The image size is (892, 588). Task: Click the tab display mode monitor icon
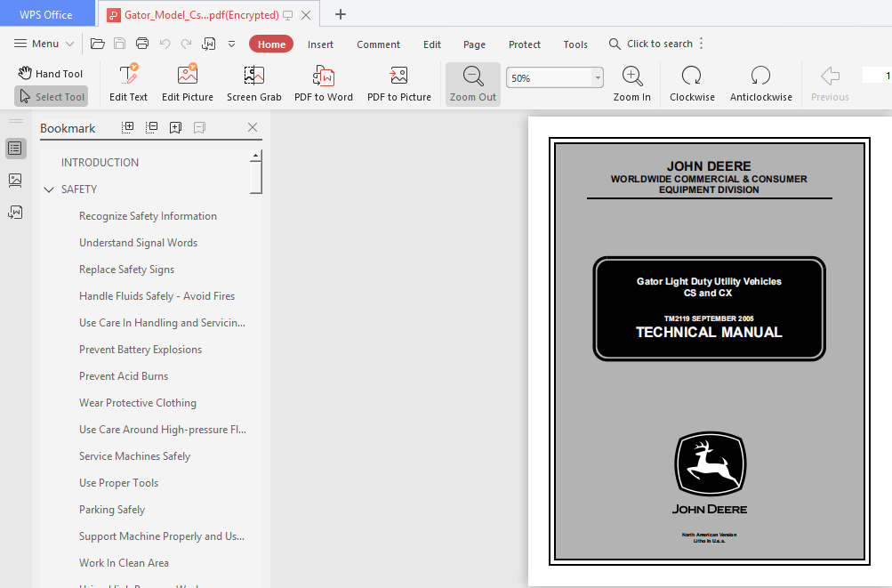point(288,15)
